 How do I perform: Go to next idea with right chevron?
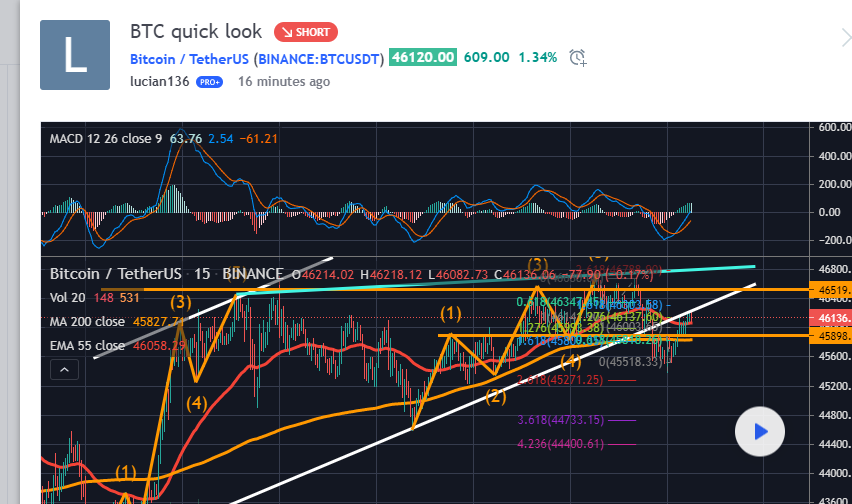pos(845,38)
